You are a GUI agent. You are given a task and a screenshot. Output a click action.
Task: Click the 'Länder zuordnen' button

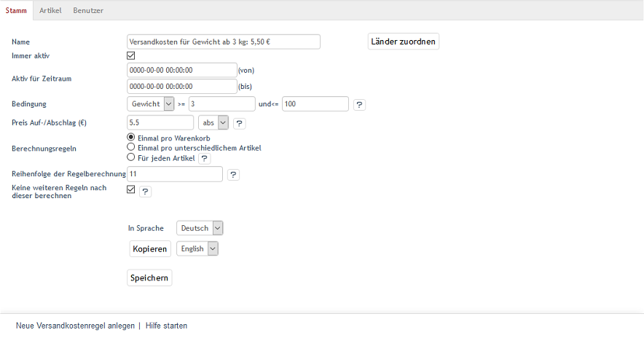(404, 42)
